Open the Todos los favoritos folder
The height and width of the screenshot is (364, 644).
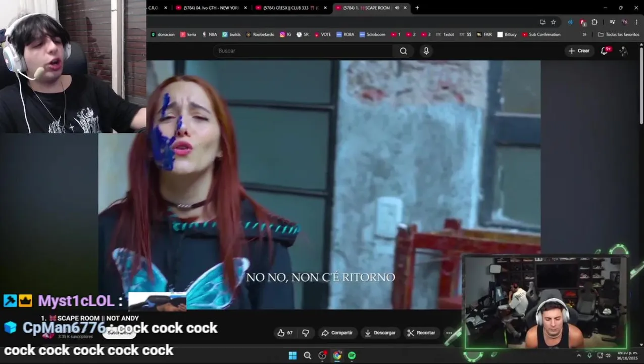click(x=618, y=34)
